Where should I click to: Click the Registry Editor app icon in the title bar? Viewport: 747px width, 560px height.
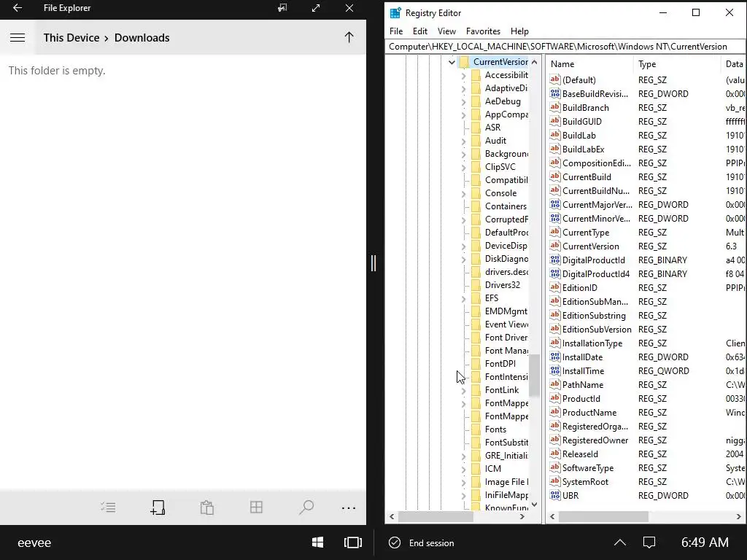pos(395,13)
